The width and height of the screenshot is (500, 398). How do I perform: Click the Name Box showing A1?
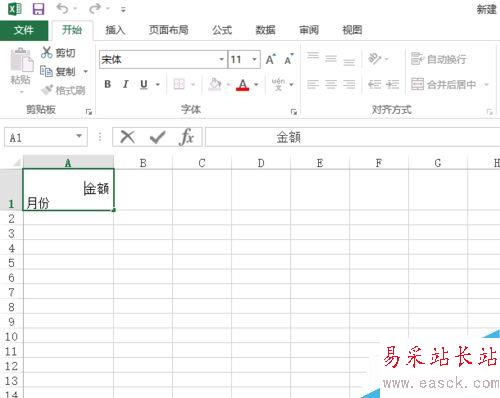(39, 137)
